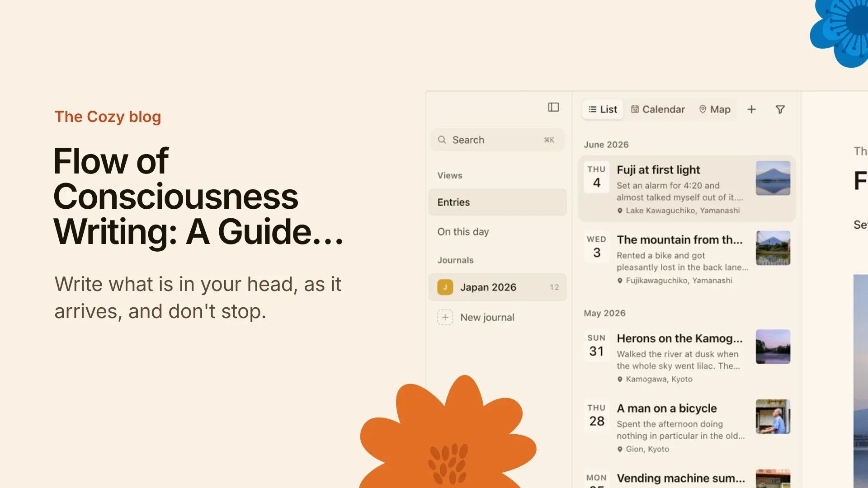Click the May 2026 section header
The height and width of the screenshot is (488, 868).
605,313
